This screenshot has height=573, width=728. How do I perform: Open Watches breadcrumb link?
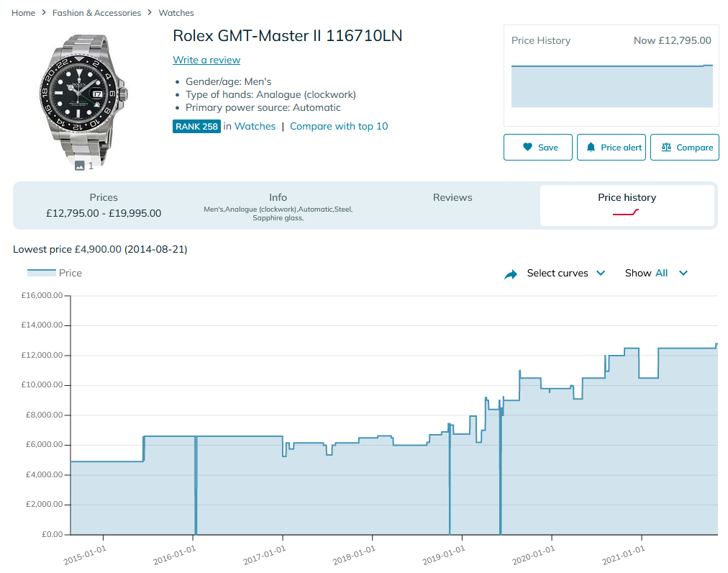176,13
